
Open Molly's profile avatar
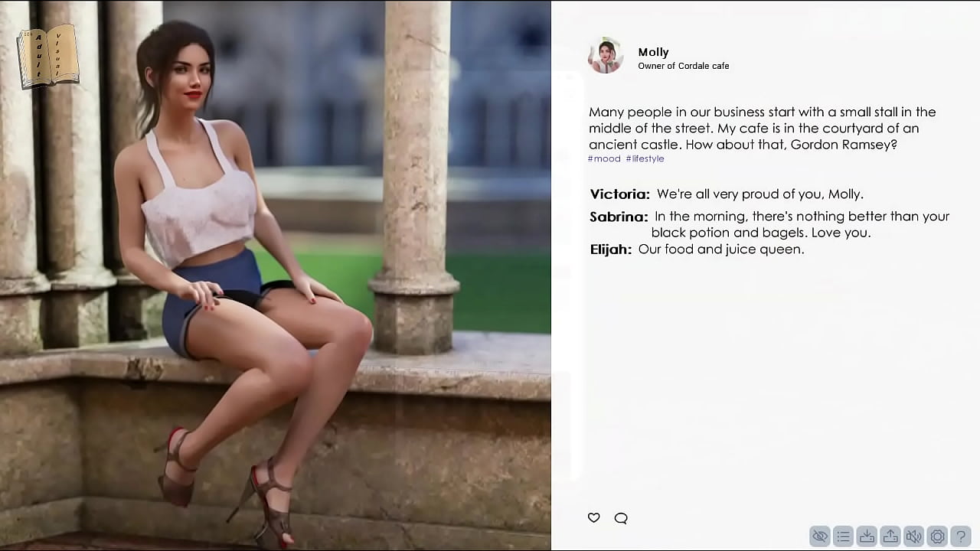[x=605, y=56]
